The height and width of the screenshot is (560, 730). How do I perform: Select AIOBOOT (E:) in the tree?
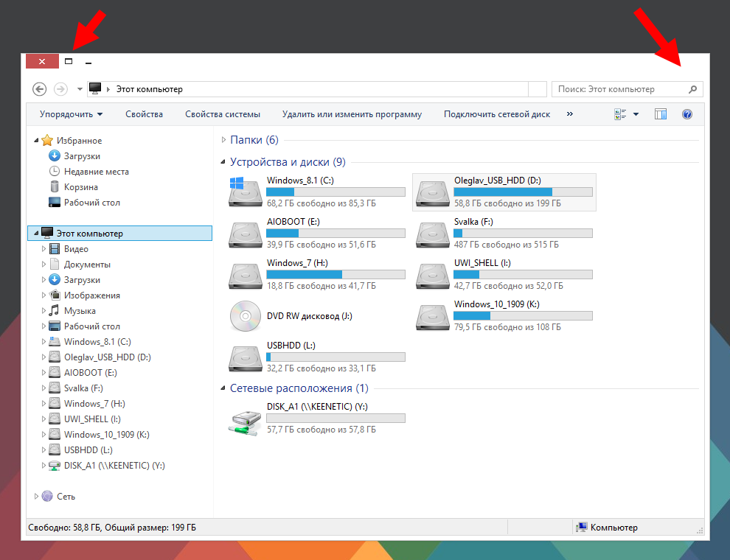pos(90,373)
